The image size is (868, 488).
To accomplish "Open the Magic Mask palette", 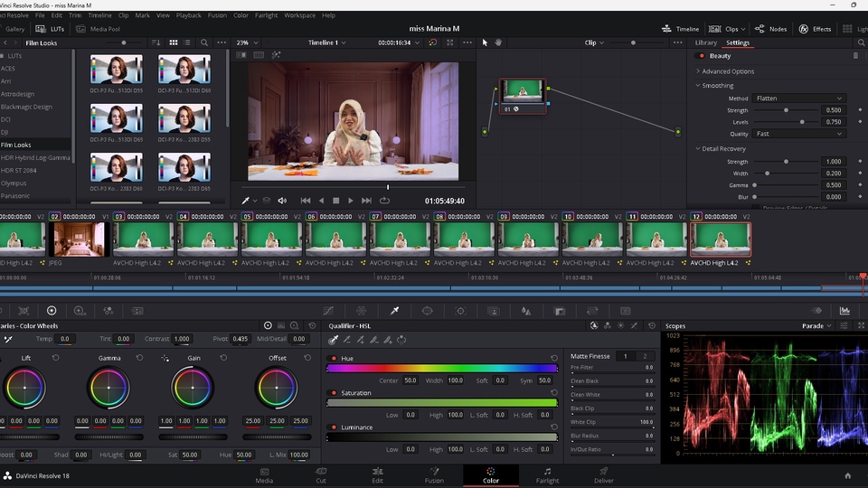I will [494, 311].
